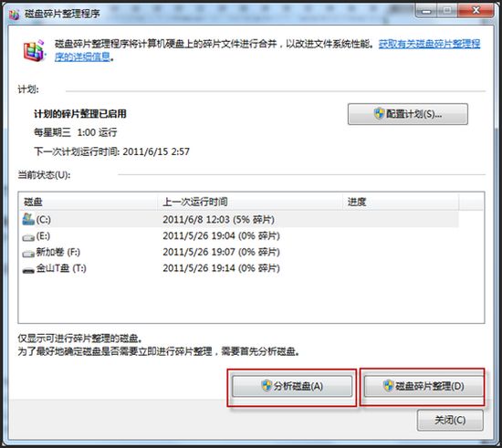The width and height of the screenshot is (502, 448).
Task: Click the large defragmenter icon beside description
Action: tap(34, 50)
